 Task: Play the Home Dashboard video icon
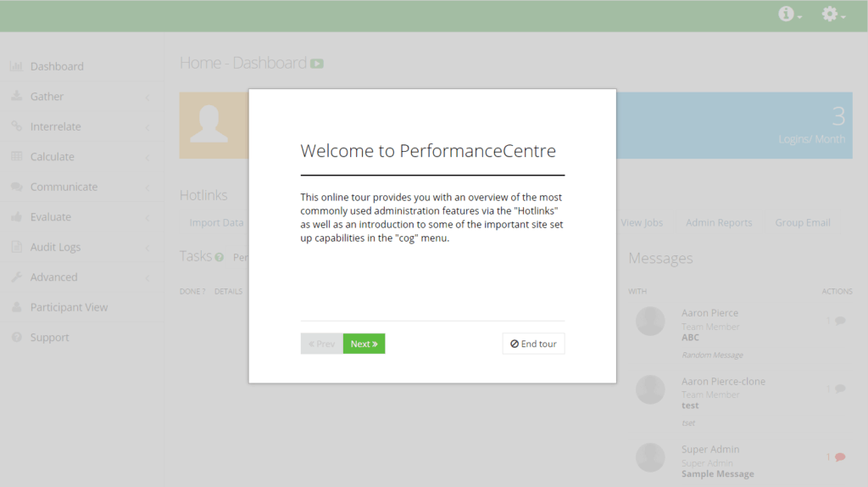(x=317, y=63)
